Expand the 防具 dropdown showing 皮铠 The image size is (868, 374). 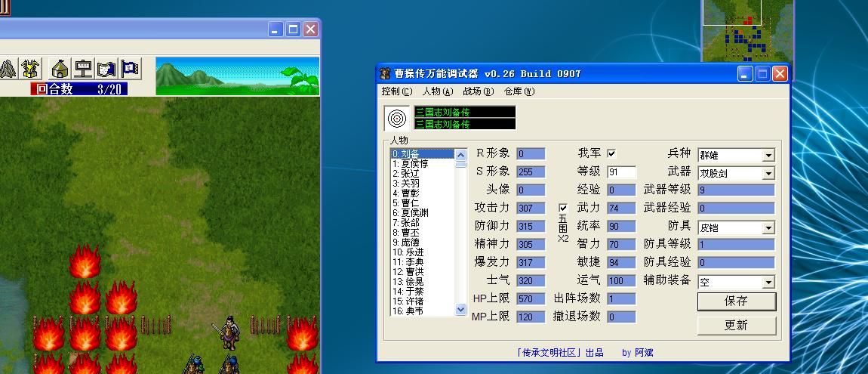pos(768,228)
